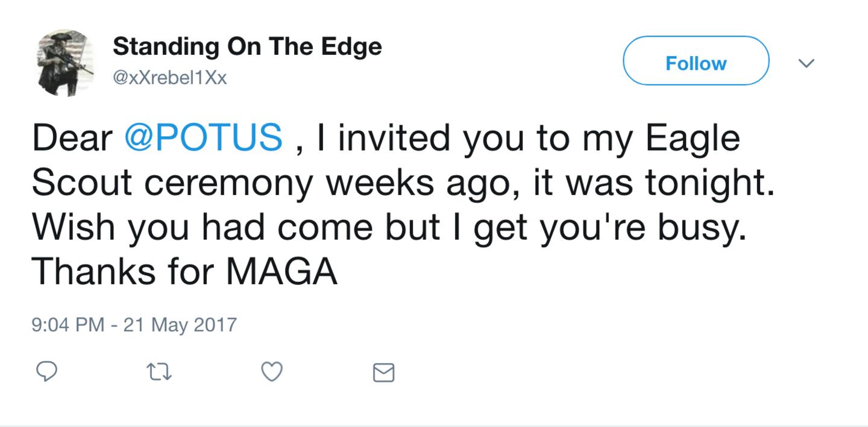Viewport: 868px width, 427px height.
Task: Follow the Standing On The Edge account
Action: pyautogui.click(x=696, y=63)
